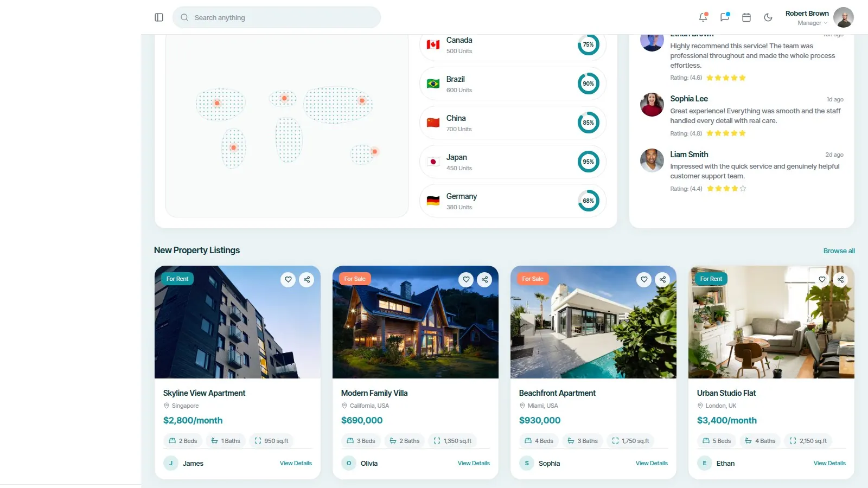Click the For Rent badge on Skyline apartment
The height and width of the screenshot is (488, 868).
pos(177,279)
